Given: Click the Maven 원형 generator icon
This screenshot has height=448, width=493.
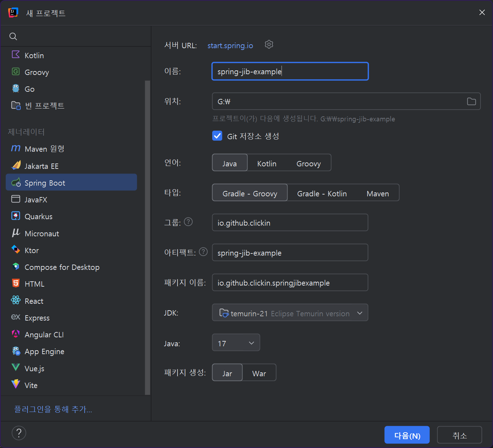Looking at the screenshot, I should (16, 148).
